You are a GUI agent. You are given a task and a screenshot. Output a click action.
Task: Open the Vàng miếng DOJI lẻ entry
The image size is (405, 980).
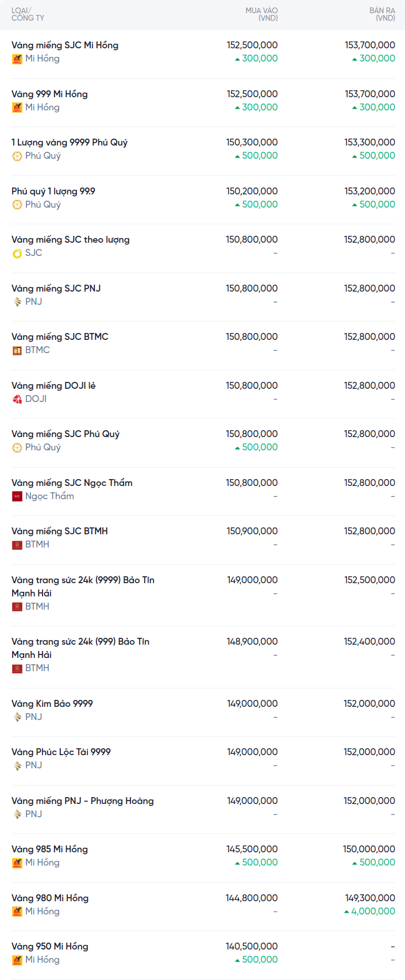click(x=53, y=386)
